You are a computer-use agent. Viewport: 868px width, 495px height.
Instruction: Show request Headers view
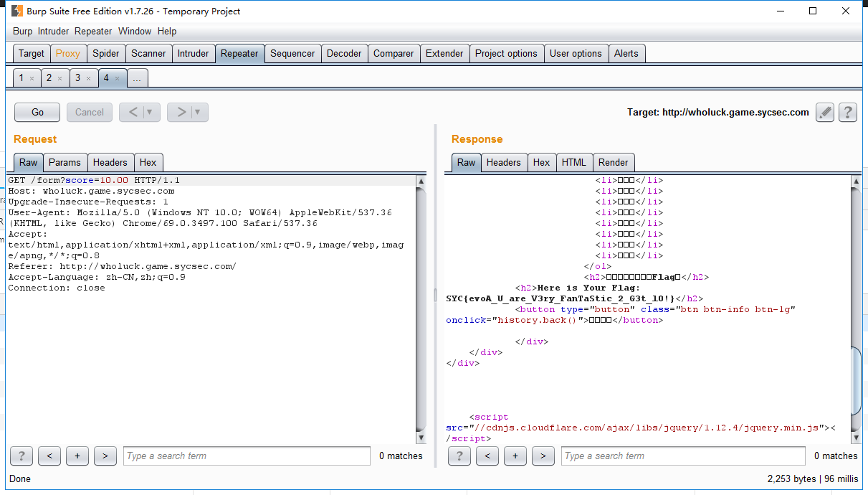click(x=110, y=162)
